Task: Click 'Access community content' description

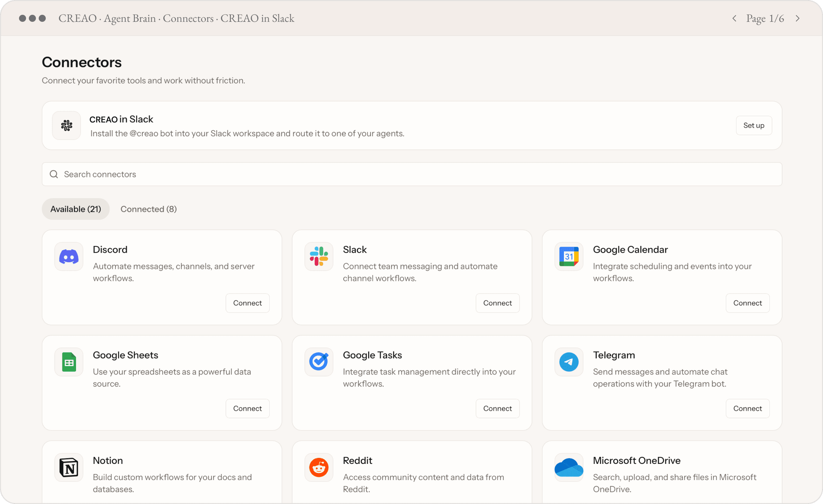Action: click(x=423, y=484)
